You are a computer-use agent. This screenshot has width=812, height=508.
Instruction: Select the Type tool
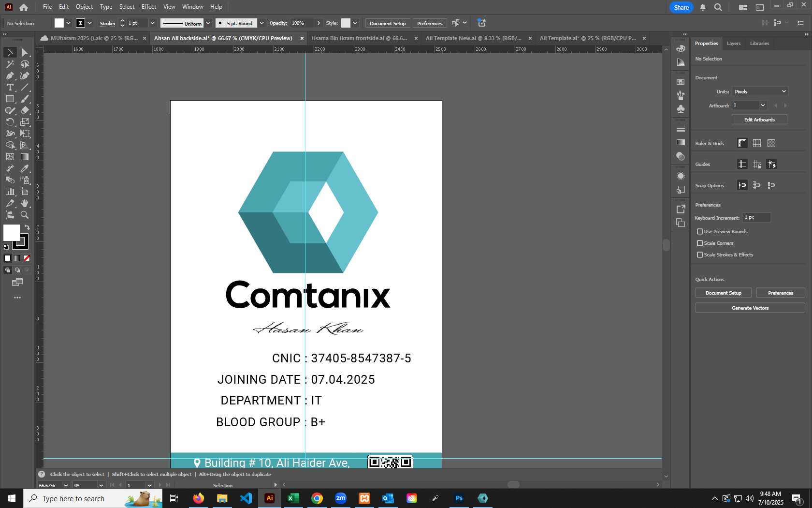10,87
